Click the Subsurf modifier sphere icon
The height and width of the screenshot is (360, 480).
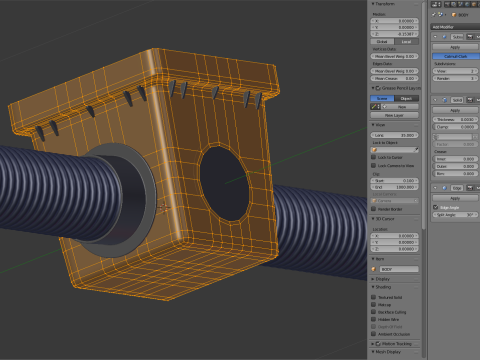point(444,37)
